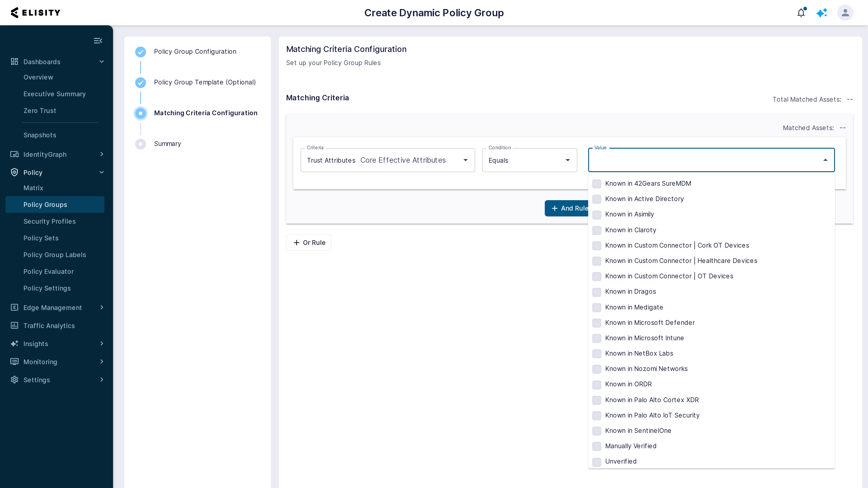The image size is (868, 488).
Task: Check Known in Asimily
Action: pos(597,215)
